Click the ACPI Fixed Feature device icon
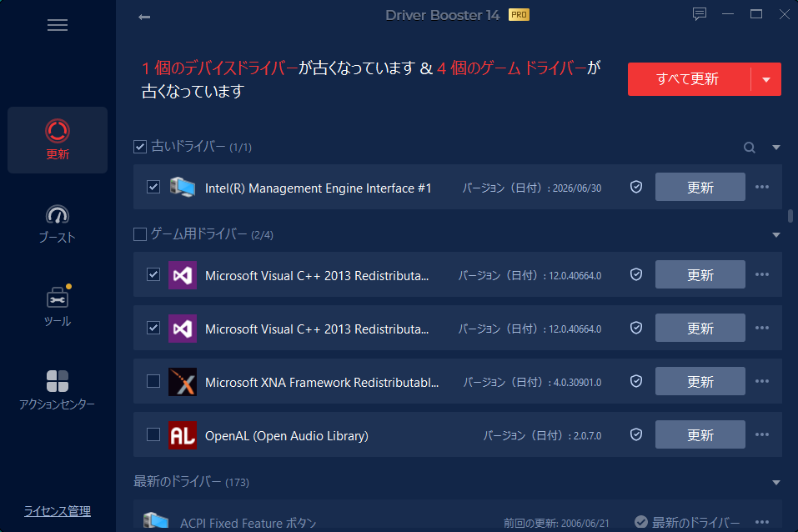 [x=156, y=521]
